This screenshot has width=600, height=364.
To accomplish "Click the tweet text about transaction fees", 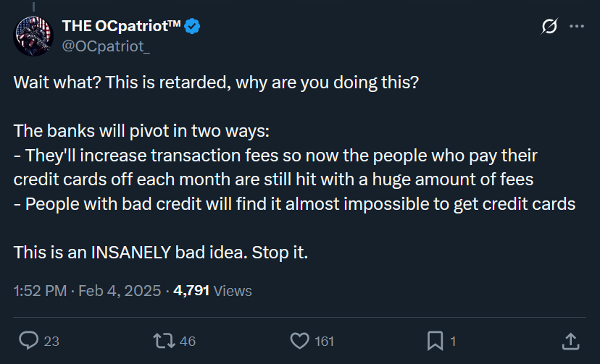I will coord(275,167).
